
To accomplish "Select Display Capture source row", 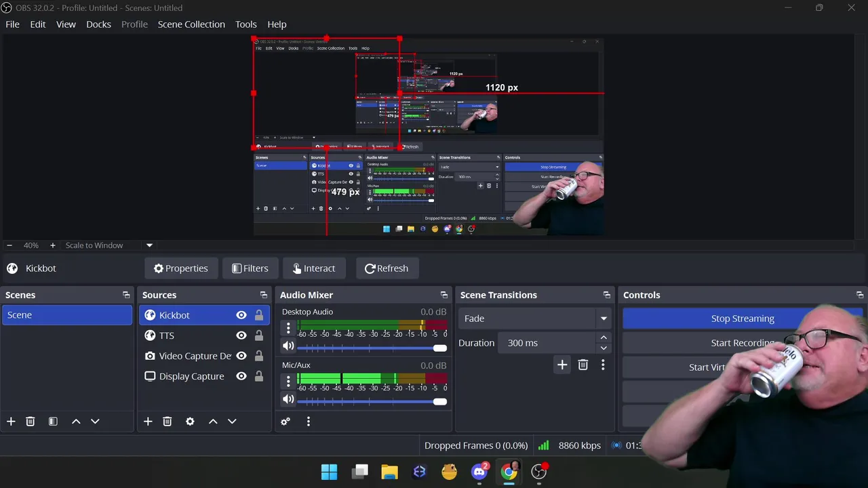I will 204,376.
